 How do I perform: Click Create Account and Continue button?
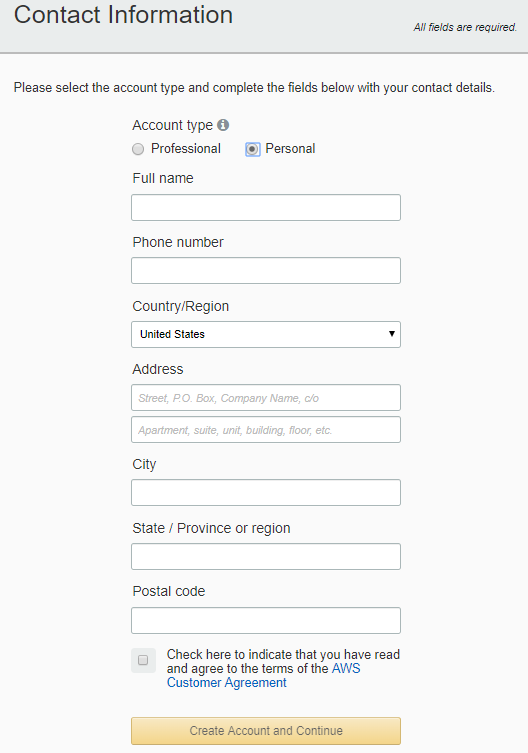266,731
